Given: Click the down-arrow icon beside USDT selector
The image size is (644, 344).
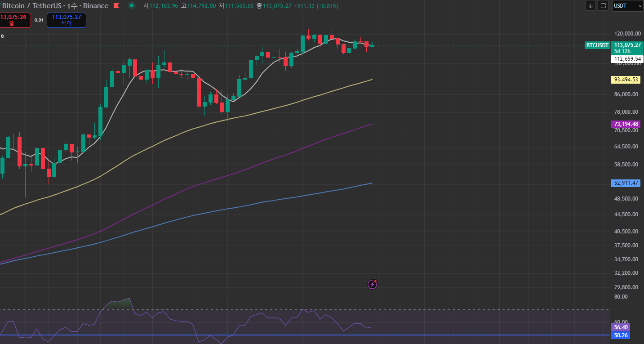Looking at the screenshot, I should pos(591,6).
